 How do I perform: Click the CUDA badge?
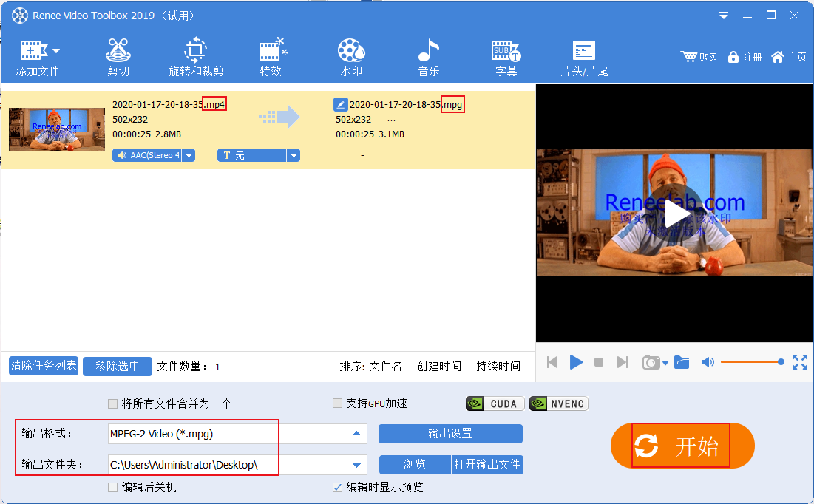495,403
